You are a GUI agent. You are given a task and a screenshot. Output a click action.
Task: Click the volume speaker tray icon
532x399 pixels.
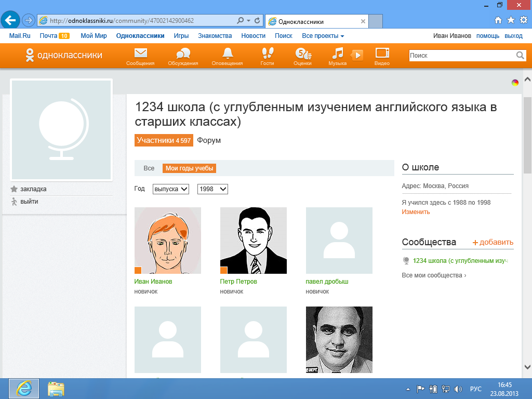coord(458,389)
